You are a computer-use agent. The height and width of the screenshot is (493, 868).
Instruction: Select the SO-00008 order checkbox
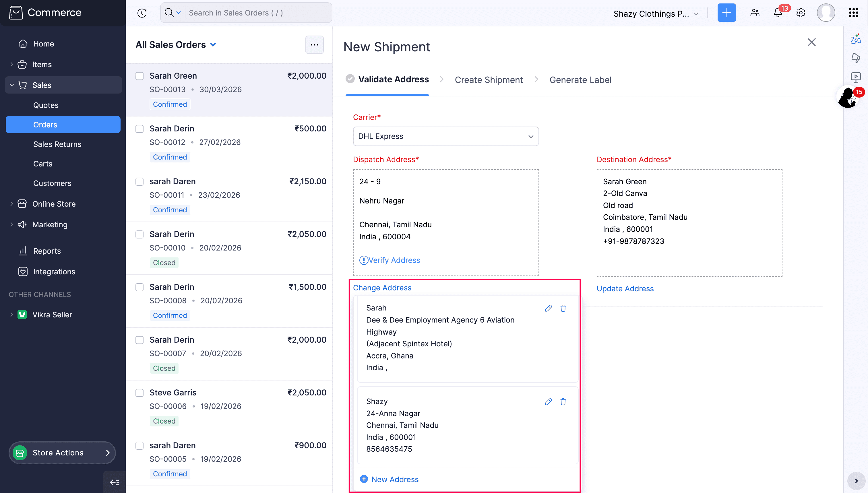click(x=139, y=287)
